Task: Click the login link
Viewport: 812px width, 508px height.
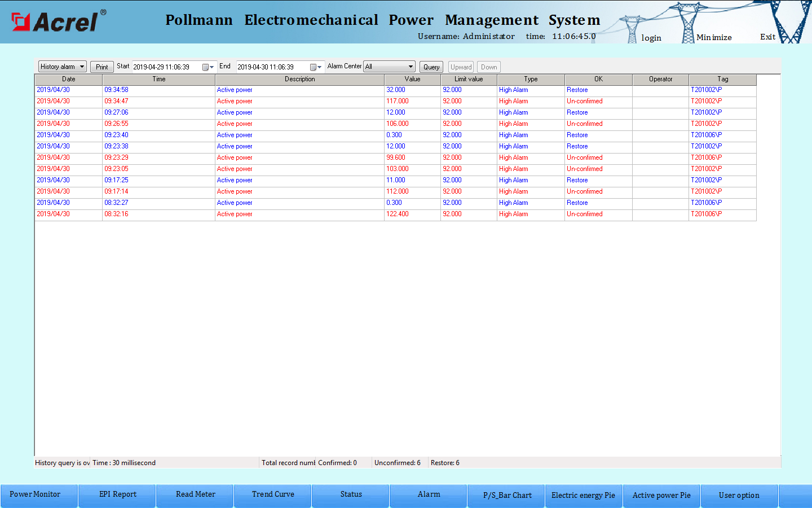Action: (x=651, y=38)
